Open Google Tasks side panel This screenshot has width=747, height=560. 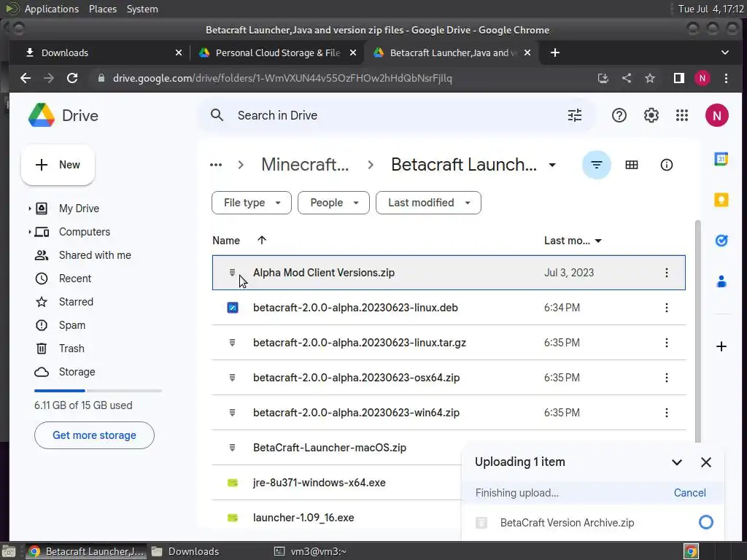click(721, 241)
